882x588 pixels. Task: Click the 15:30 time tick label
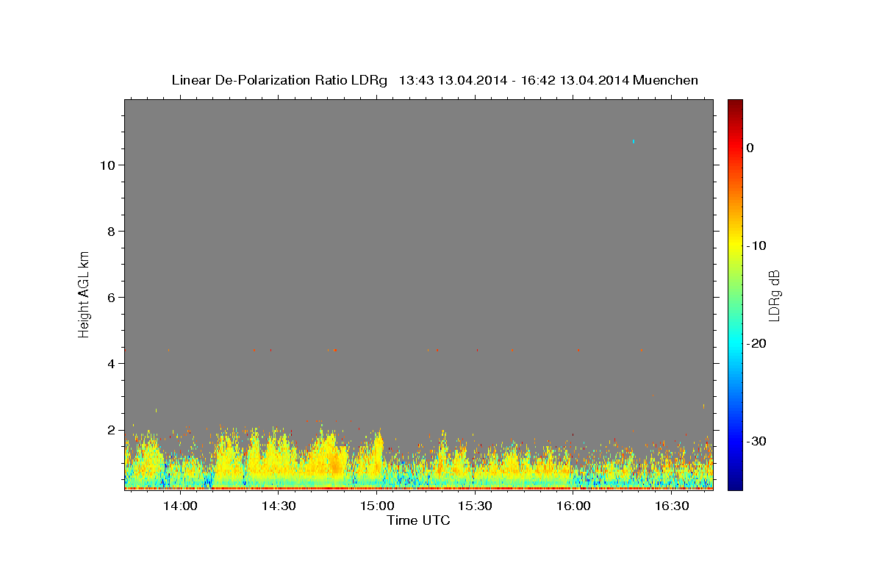pos(475,506)
